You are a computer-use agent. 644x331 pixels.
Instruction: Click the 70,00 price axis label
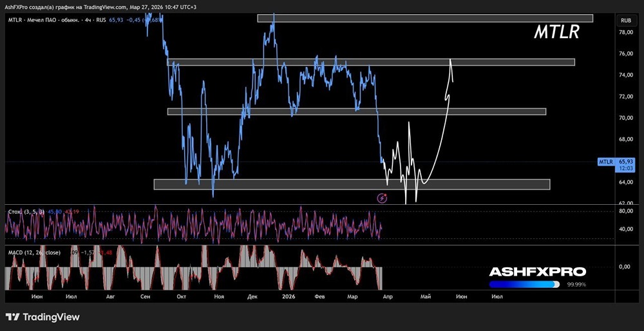(x=625, y=118)
